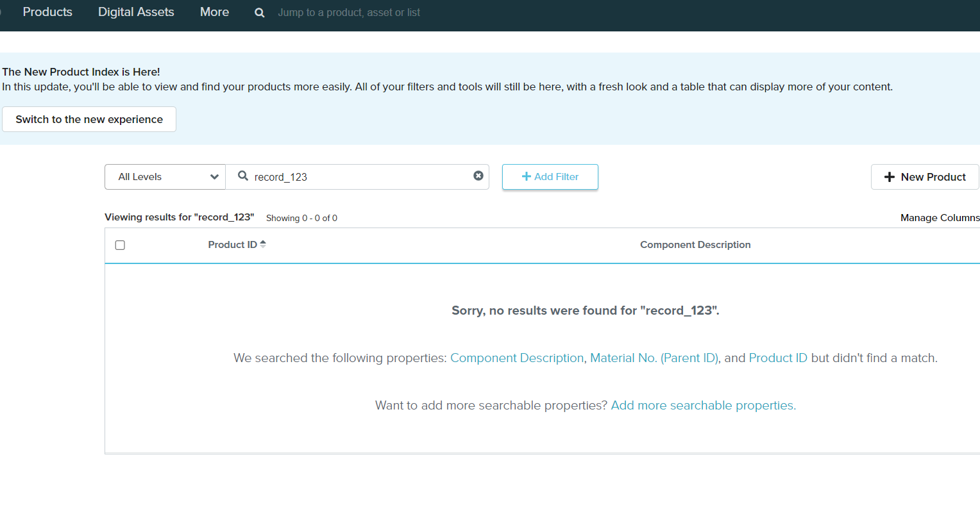
Task: Click the Product ID property link
Action: [777, 358]
